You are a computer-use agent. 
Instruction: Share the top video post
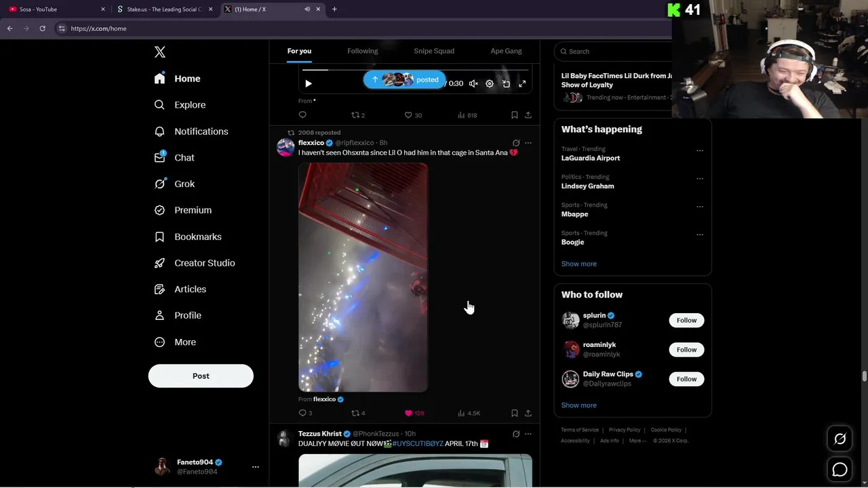point(528,115)
